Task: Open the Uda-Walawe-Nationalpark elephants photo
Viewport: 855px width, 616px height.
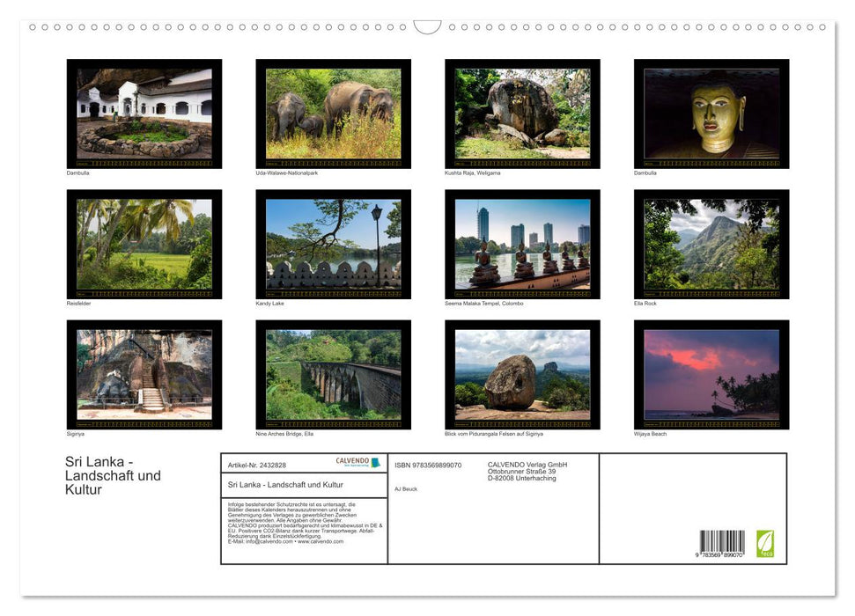Action: click(333, 114)
